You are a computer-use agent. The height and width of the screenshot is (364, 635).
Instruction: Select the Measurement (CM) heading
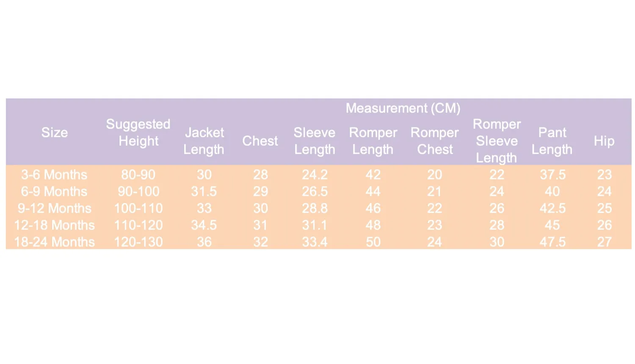point(403,108)
